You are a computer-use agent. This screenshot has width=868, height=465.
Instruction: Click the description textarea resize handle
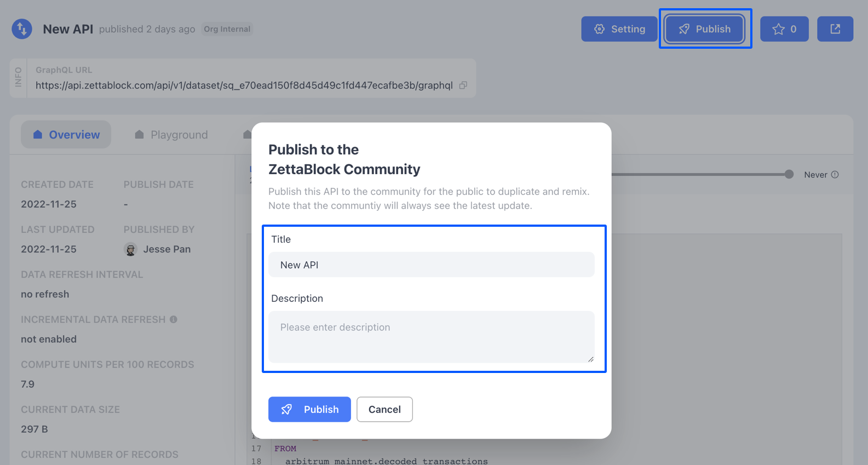[x=590, y=359]
